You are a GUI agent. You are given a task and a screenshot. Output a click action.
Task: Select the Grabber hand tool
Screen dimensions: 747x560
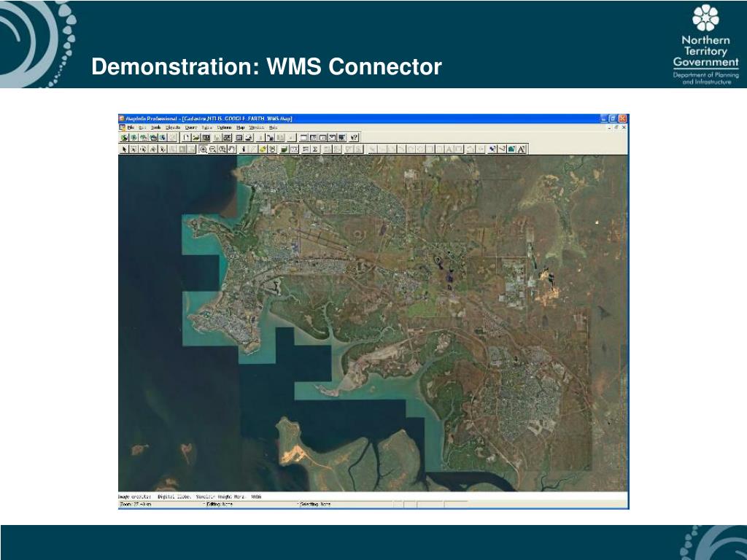tap(232, 149)
